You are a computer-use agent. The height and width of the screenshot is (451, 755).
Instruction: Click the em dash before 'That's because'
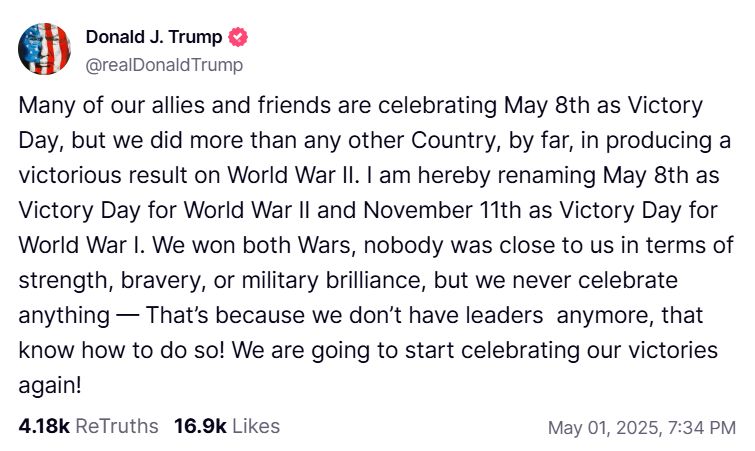[x=127, y=316]
